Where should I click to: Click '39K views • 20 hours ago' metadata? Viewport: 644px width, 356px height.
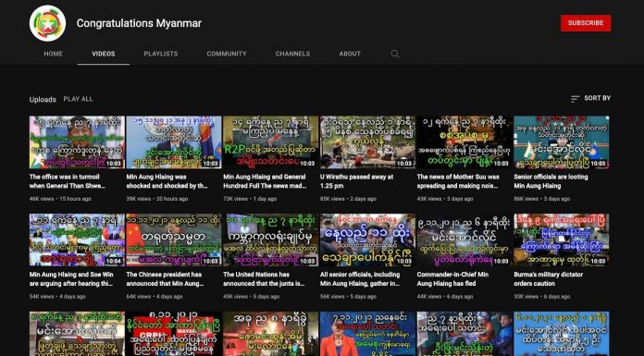pyautogui.click(x=157, y=199)
